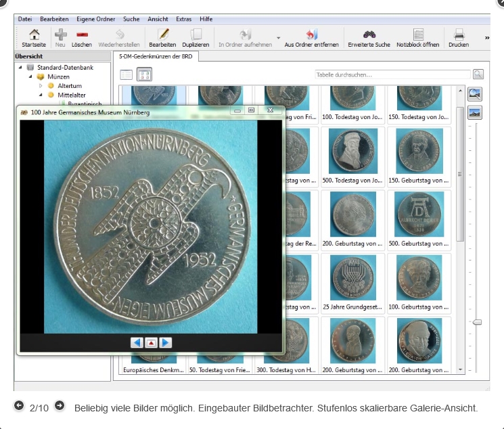Open the Extras menu
Viewport: 504px width, 429px height.
183,19
